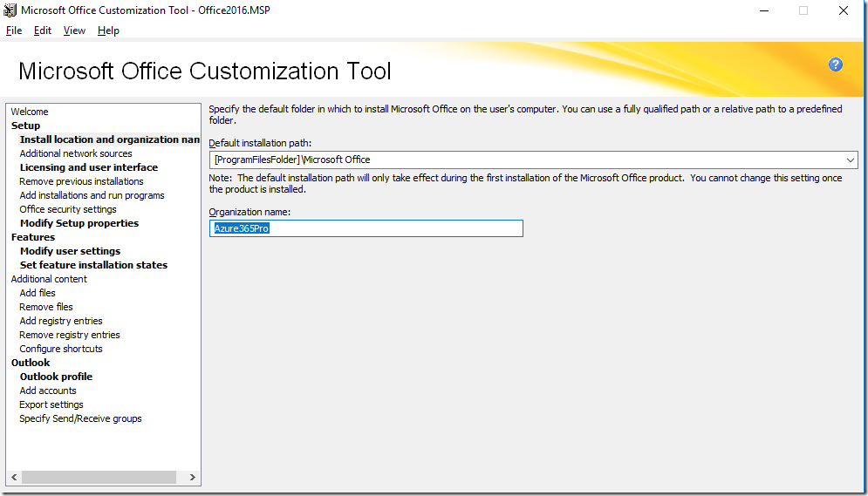This screenshot has height=496, width=868.
Task: Click the Office Customization Tool title bar icon
Action: tap(10, 10)
